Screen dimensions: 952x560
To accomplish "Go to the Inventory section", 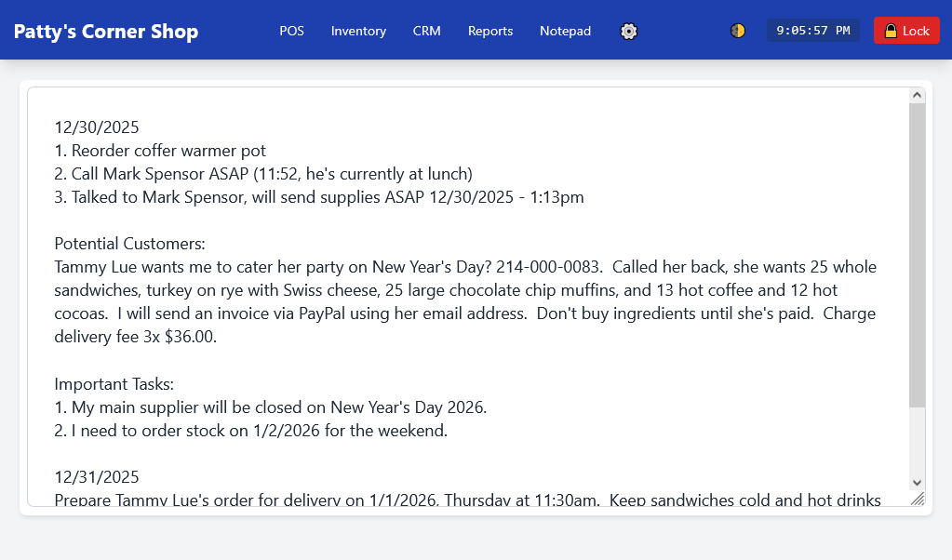I will (358, 31).
